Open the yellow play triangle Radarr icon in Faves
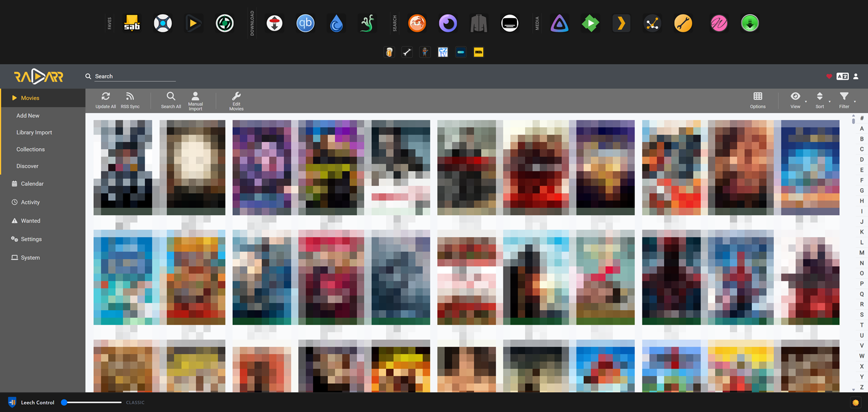868x412 pixels. tap(194, 23)
